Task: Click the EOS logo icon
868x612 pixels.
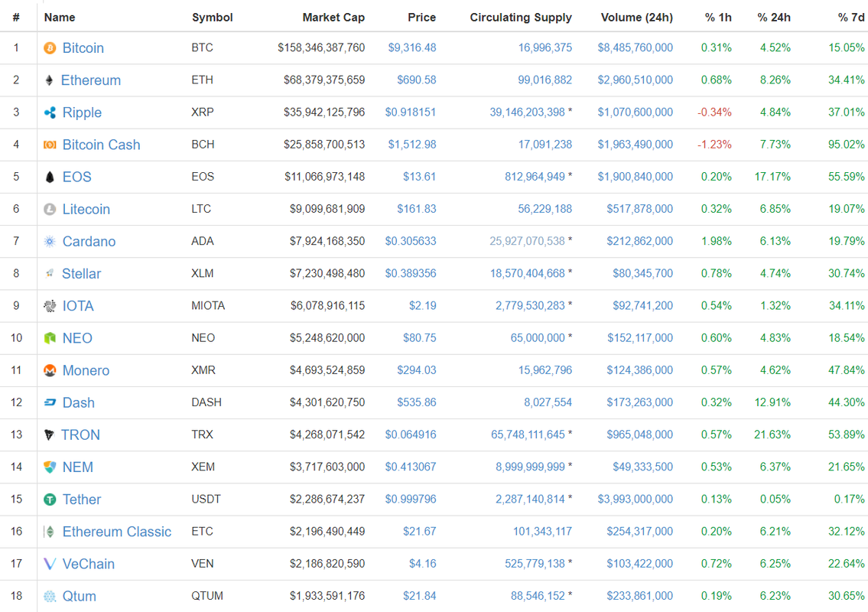Action: click(x=50, y=177)
